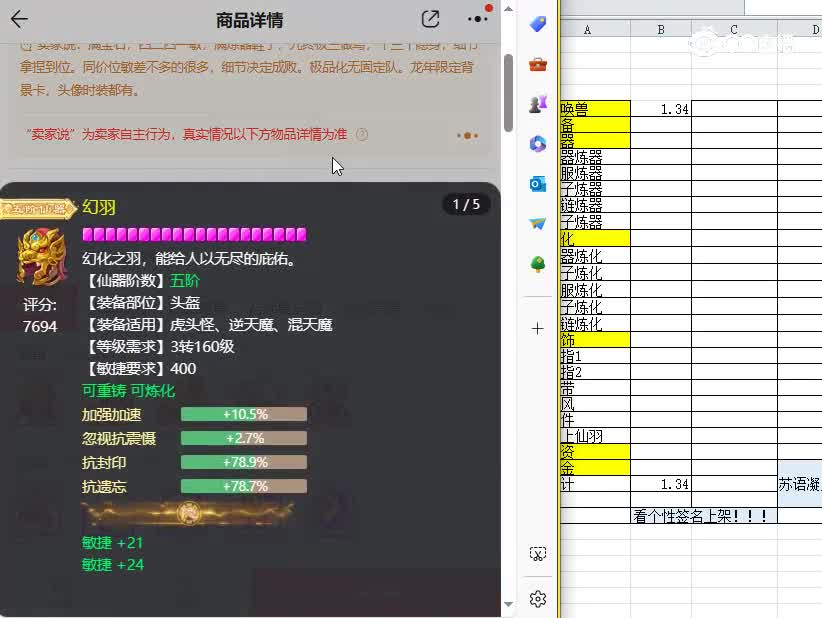Select column B header in spreadsheet
The width and height of the screenshot is (822, 618).
[x=661, y=29]
